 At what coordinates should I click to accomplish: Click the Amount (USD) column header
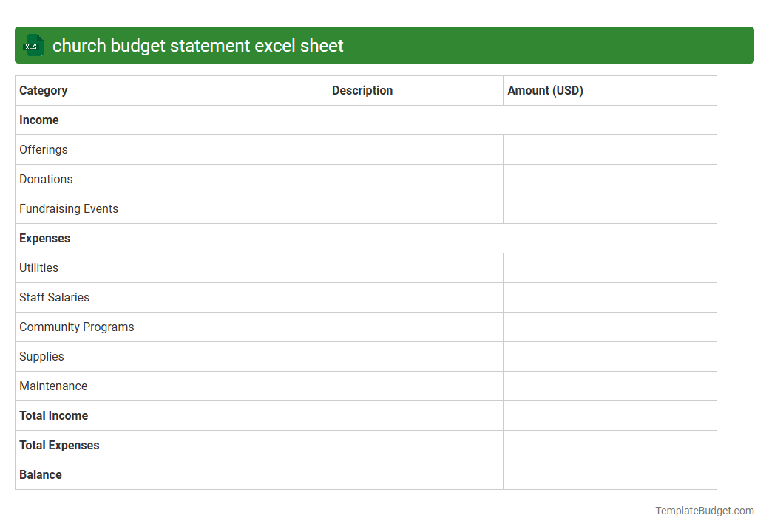pyautogui.click(x=545, y=90)
